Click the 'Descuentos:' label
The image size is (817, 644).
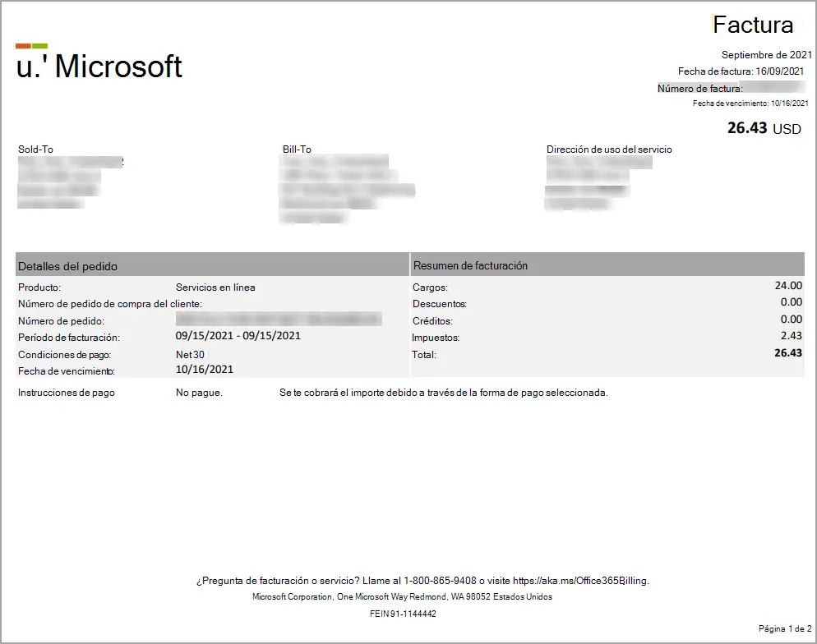point(439,304)
